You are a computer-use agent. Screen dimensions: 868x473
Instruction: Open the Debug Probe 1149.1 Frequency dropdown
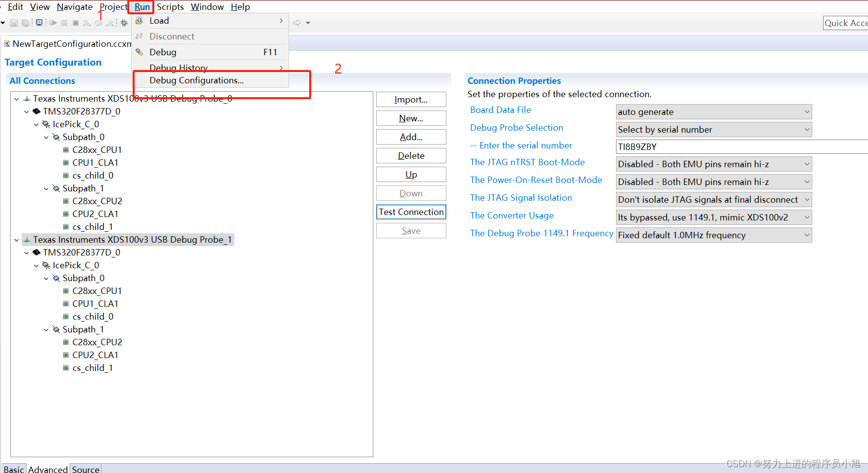[x=807, y=235]
